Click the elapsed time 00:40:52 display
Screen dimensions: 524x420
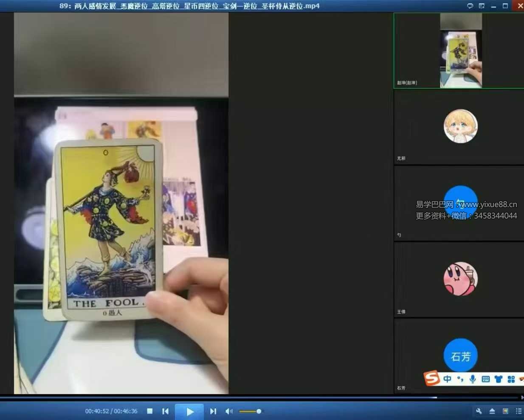[x=97, y=411]
